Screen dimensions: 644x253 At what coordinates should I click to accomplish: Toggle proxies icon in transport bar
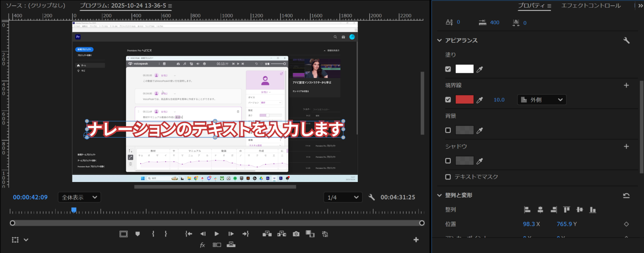coord(325,234)
